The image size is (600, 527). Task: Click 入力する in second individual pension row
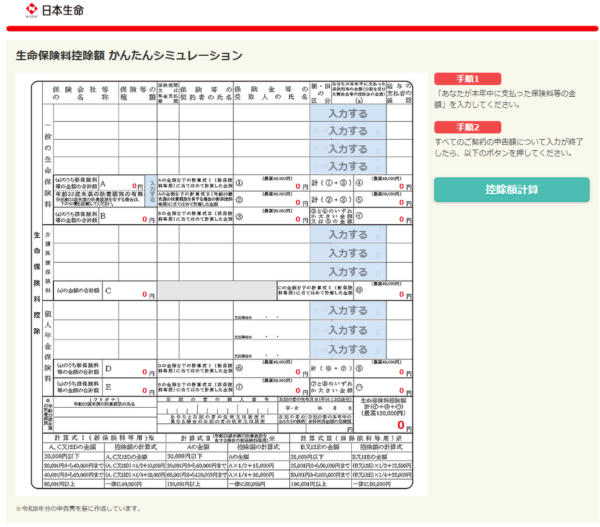(348, 330)
